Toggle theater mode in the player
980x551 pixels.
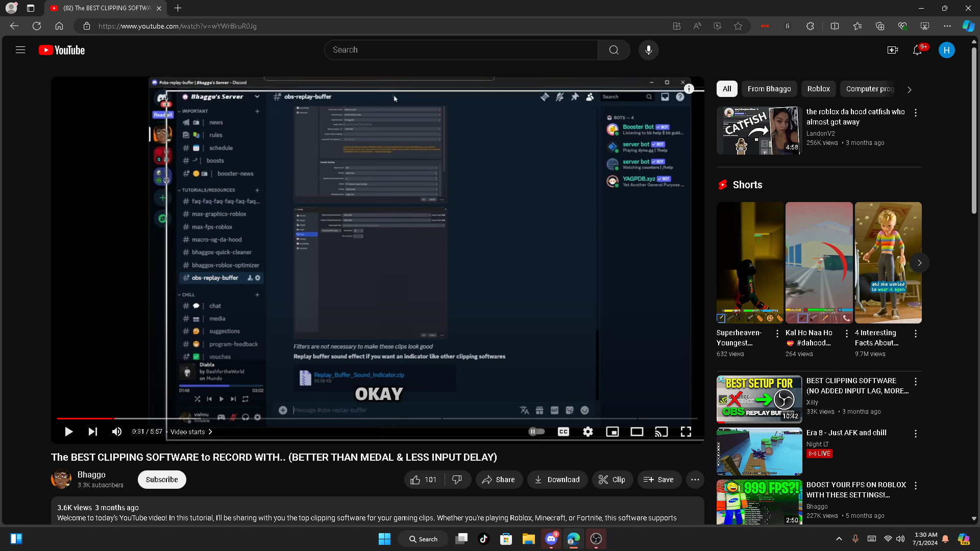(x=637, y=432)
